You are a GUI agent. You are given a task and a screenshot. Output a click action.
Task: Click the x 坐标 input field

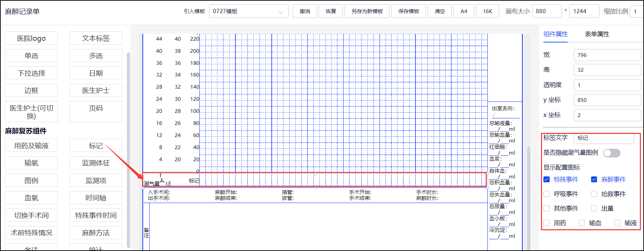[607, 115]
